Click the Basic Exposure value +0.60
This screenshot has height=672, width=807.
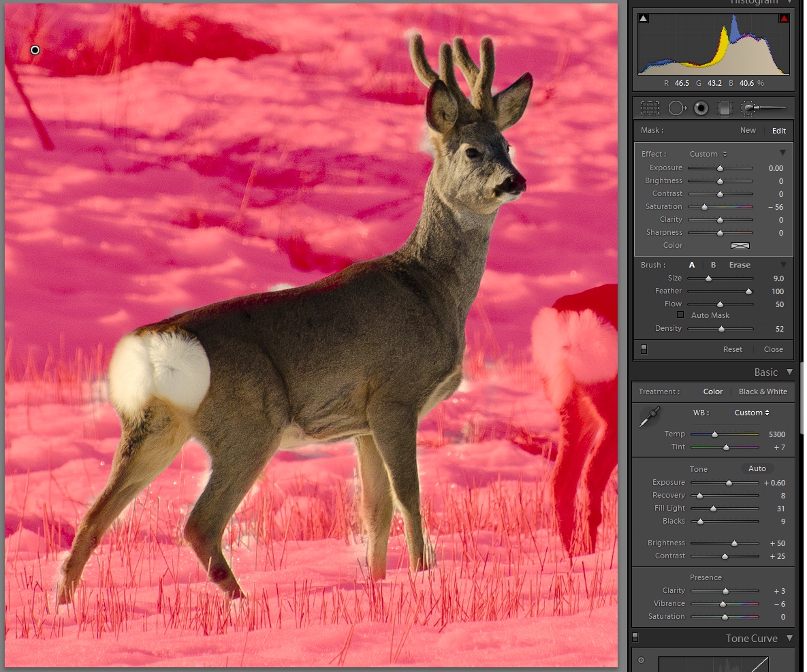tap(774, 483)
